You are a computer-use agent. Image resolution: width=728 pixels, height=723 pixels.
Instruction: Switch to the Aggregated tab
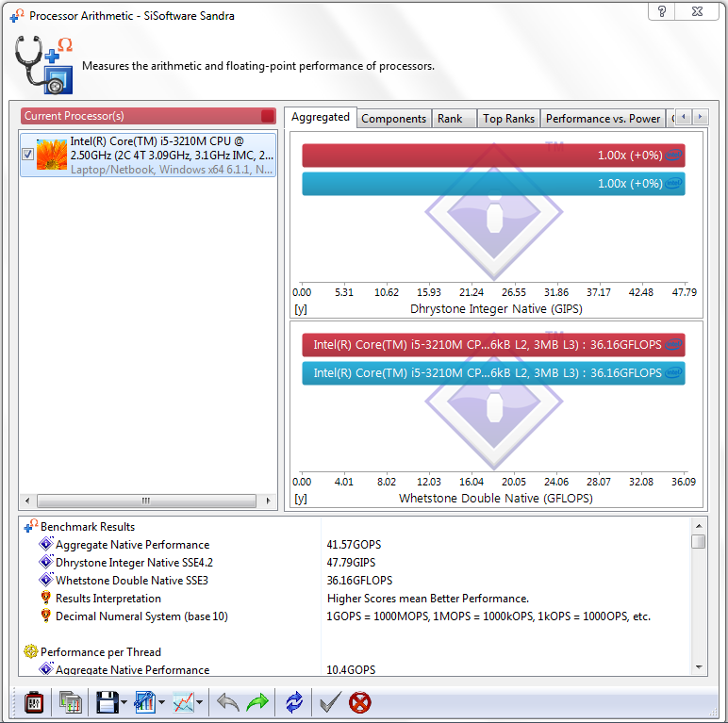tap(321, 118)
